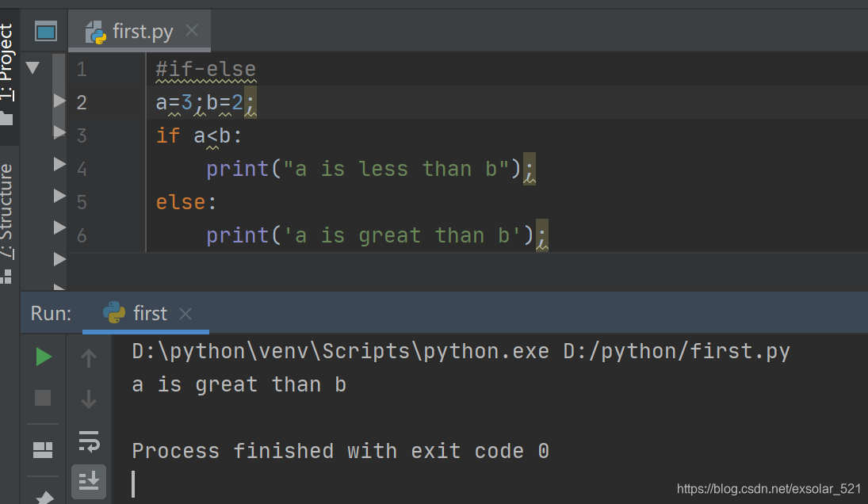This screenshot has height=504, width=868.
Task: Open the Structure tool window tab
Action: (6, 212)
